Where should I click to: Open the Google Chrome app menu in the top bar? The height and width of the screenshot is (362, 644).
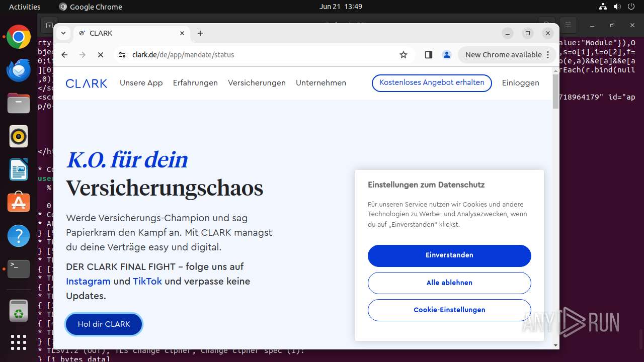click(91, 7)
